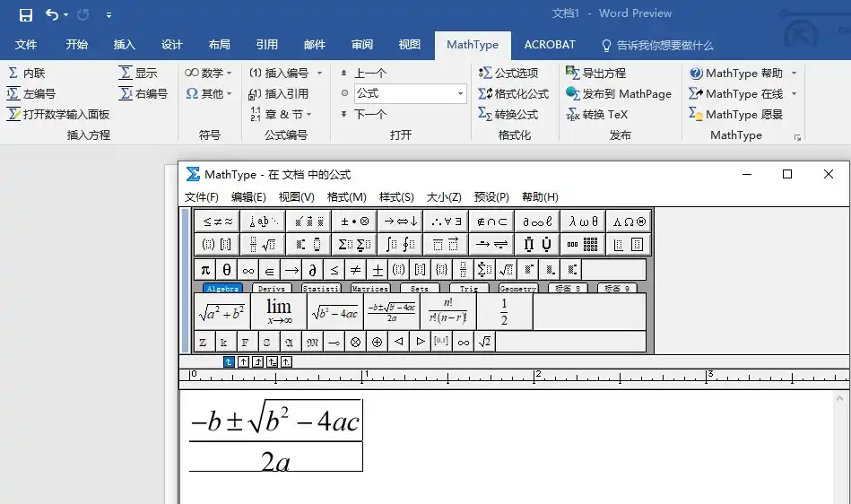Screen dimensions: 851x504
Task: Insert the circled plus ⊕ symbol
Action: 377,342
